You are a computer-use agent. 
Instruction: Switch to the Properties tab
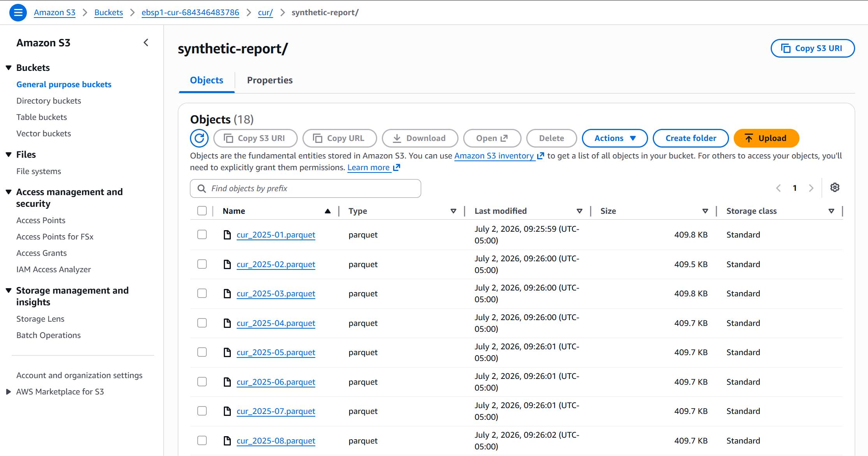pos(270,80)
